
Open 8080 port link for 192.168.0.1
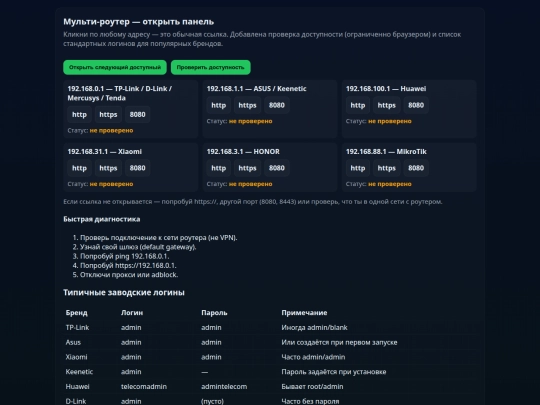pyautogui.click(x=137, y=115)
